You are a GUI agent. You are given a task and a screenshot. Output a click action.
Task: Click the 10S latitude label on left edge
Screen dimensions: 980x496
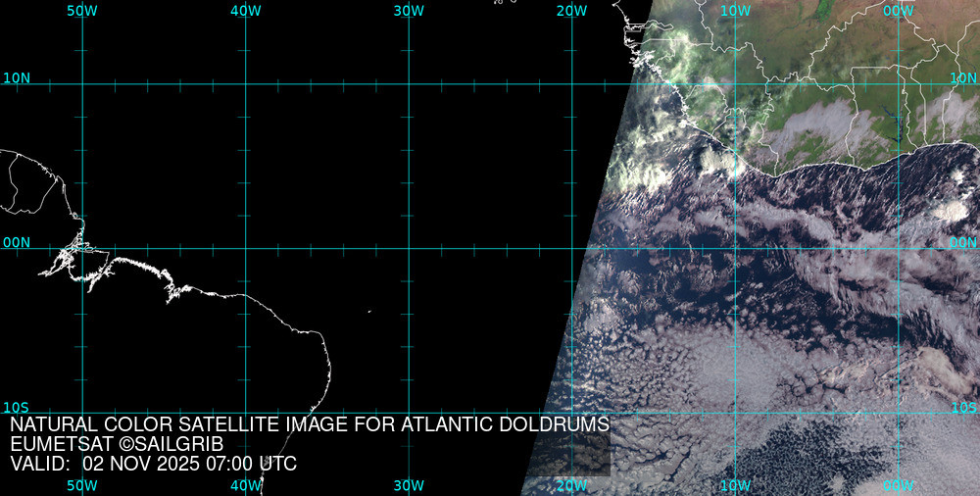click(x=17, y=407)
